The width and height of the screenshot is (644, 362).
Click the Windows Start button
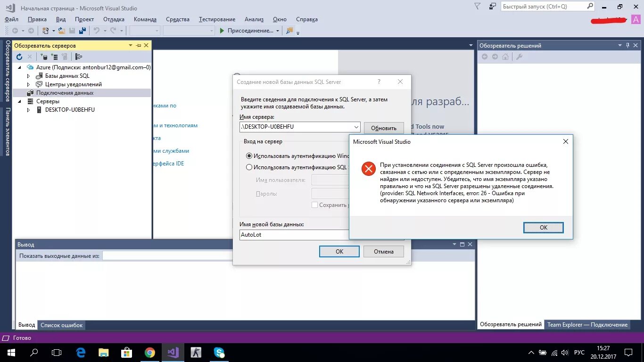coord(11,353)
